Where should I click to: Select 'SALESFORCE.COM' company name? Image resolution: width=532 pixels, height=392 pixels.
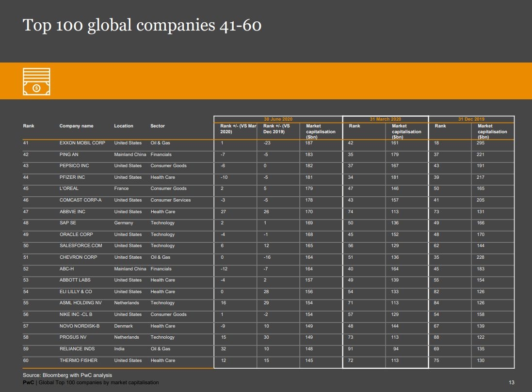point(81,246)
